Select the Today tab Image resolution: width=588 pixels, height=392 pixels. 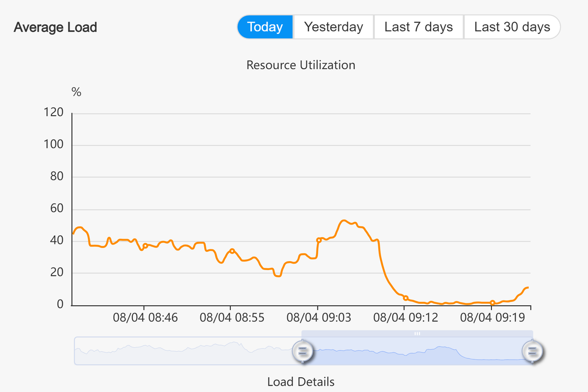click(265, 27)
